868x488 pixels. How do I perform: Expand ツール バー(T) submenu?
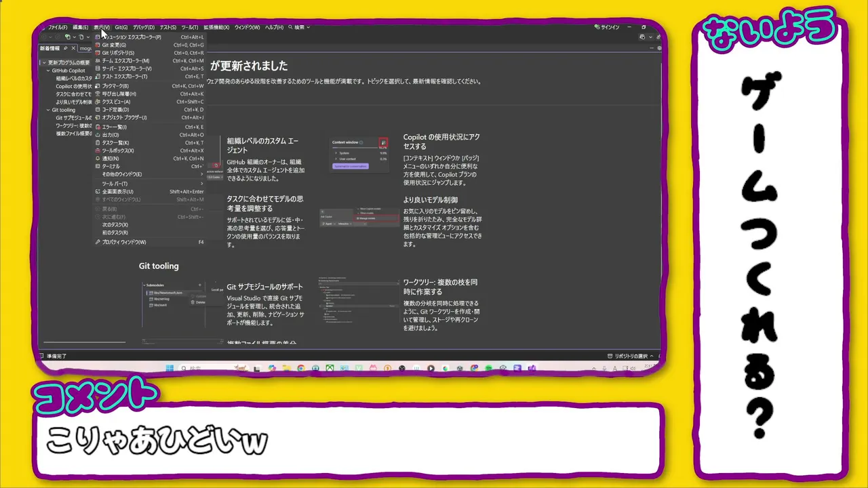149,184
